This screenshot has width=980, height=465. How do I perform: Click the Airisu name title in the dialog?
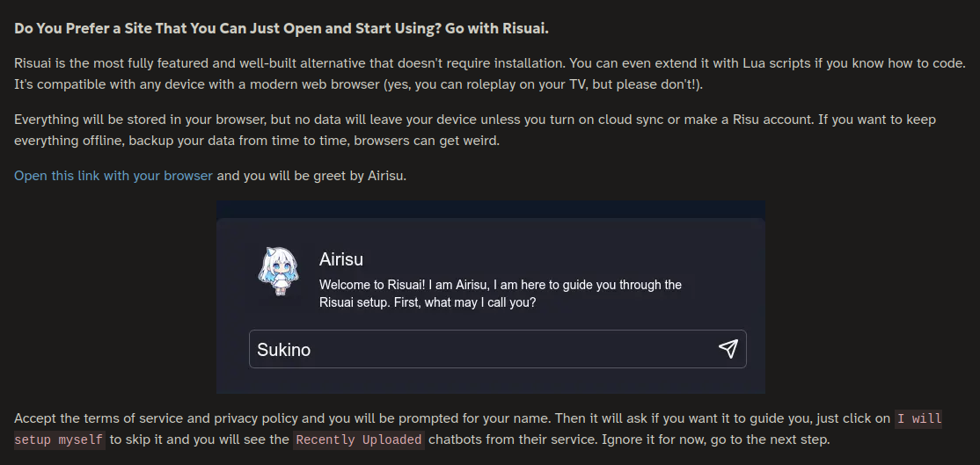(340, 259)
